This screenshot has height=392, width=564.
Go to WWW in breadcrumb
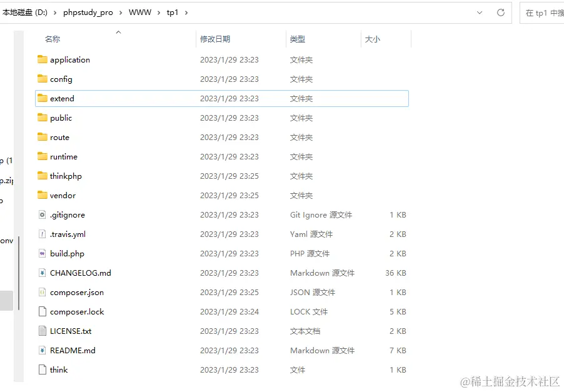pyautogui.click(x=140, y=13)
